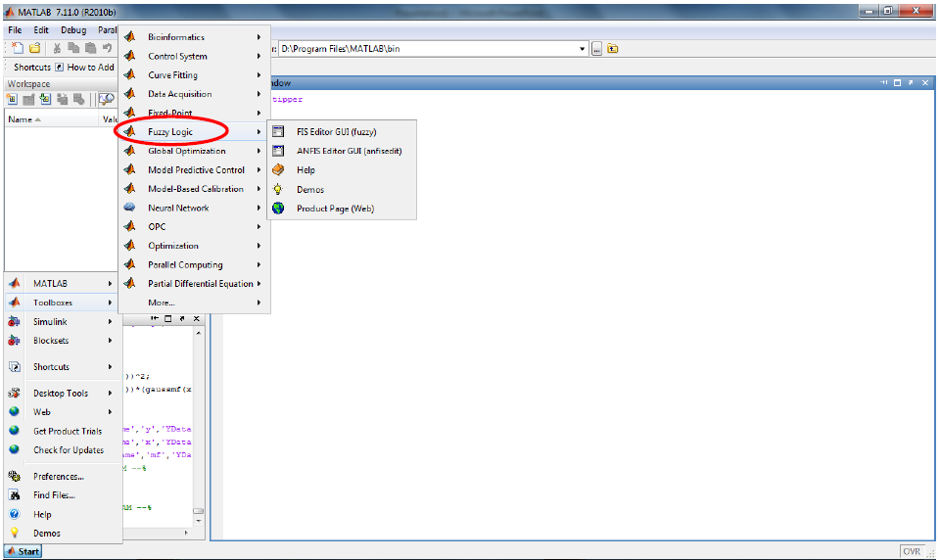The height and width of the screenshot is (560, 940).
Task: Click the Neural Network toolbox icon
Action: (x=129, y=208)
